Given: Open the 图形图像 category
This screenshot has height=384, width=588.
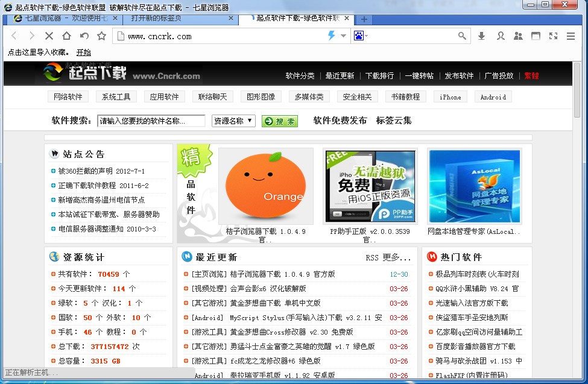Looking at the screenshot, I should [x=261, y=96].
